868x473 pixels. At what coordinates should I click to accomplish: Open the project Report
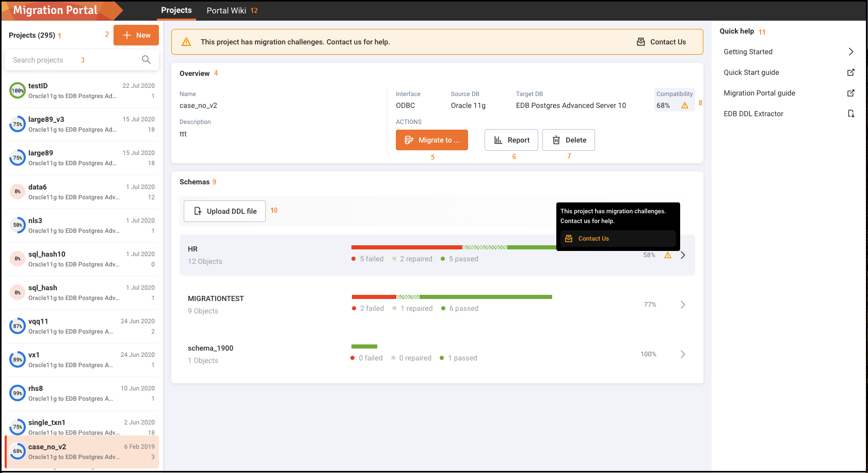click(x=511, y=140)
